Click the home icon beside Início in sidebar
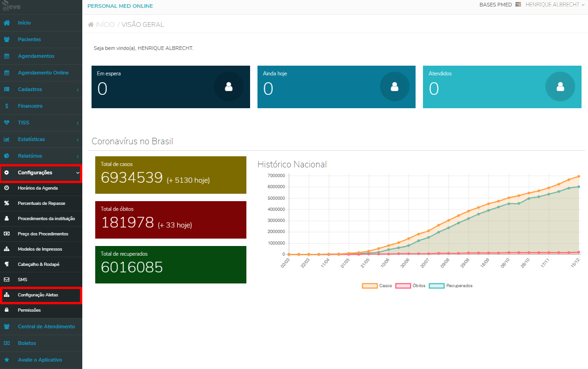The width and height of the screenshot is (588, 369). coord(7,23)
